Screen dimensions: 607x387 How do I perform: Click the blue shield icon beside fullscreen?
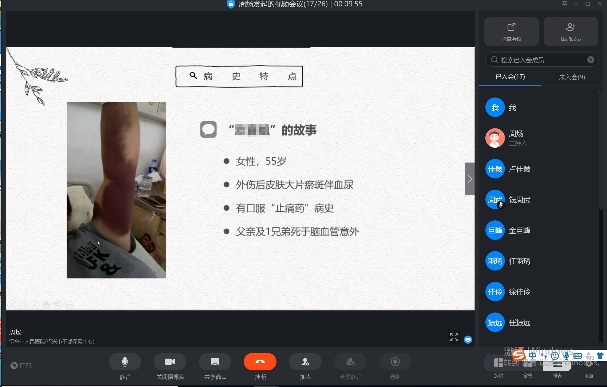tap(468, 339)
